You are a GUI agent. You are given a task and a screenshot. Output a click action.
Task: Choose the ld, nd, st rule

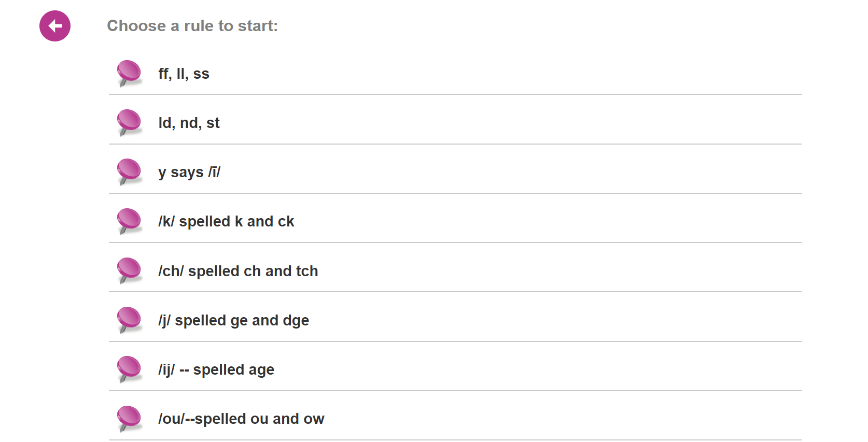189,123
